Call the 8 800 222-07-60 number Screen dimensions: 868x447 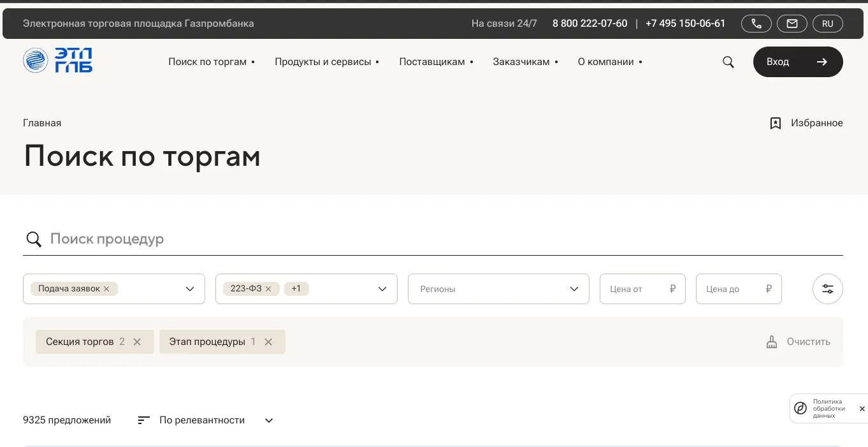(x=590, y=24)
